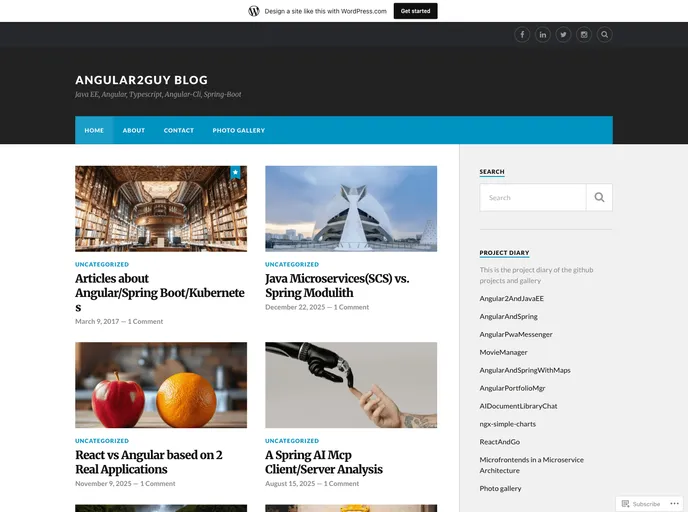Focus the sidebar Search text field
688x512 pixels.
coord(532,197)
